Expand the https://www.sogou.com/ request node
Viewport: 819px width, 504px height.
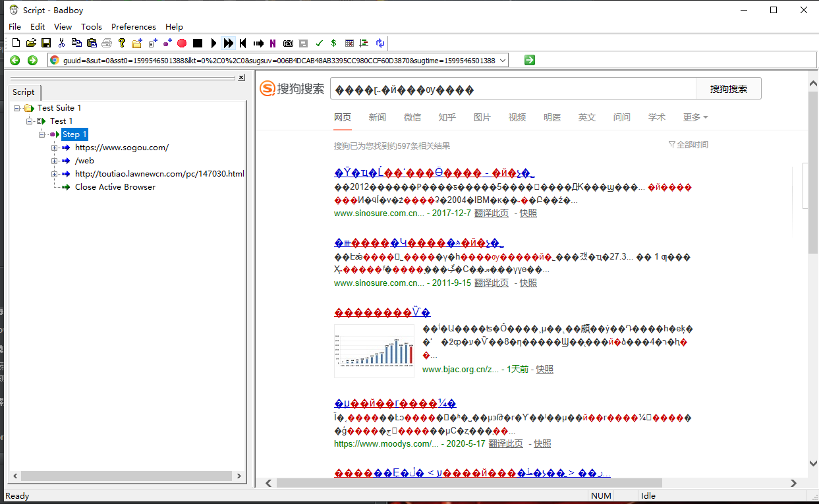pos(55,148)
